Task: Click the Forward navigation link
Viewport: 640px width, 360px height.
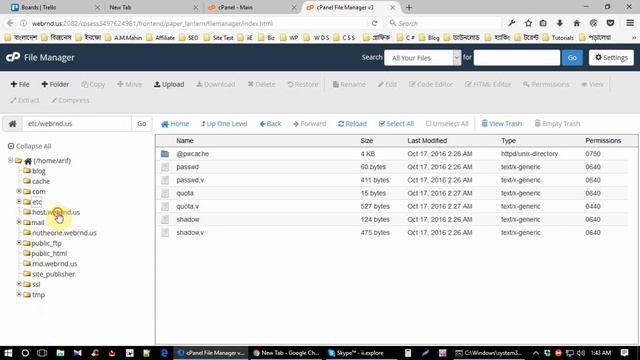Action: [x=309, y=124]
